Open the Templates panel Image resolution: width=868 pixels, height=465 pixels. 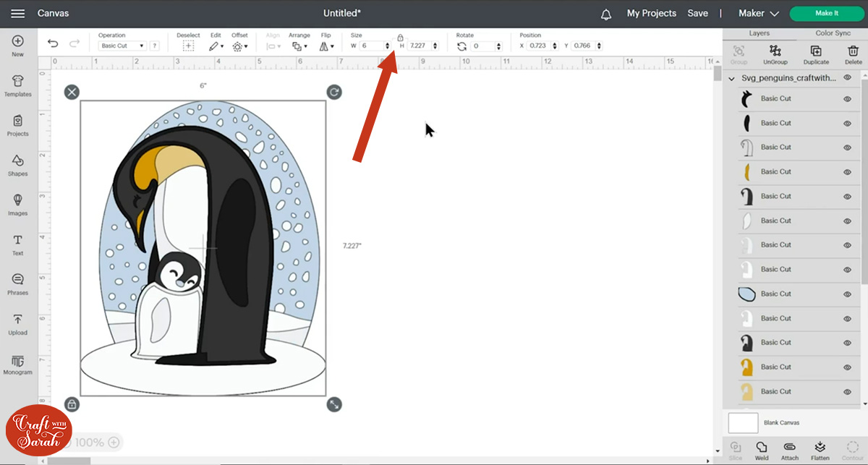[x=18, y=86]
